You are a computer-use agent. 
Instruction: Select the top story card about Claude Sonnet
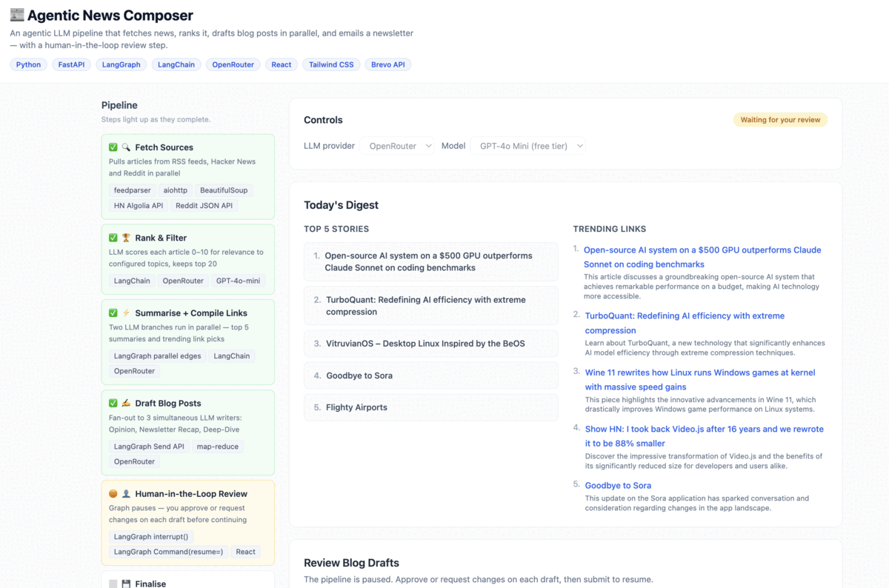430,261
